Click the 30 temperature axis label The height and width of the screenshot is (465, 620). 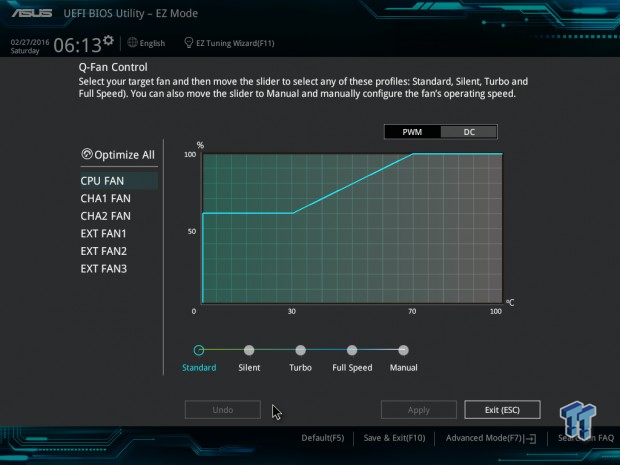(292, 312)
